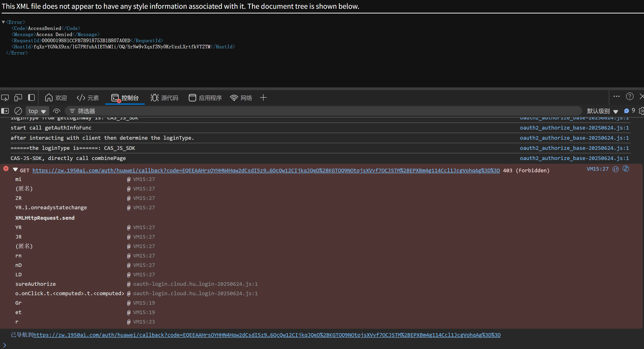Open the 网络 network tab
The width and height of the screenshot is (644, 349).
point(241,98)
